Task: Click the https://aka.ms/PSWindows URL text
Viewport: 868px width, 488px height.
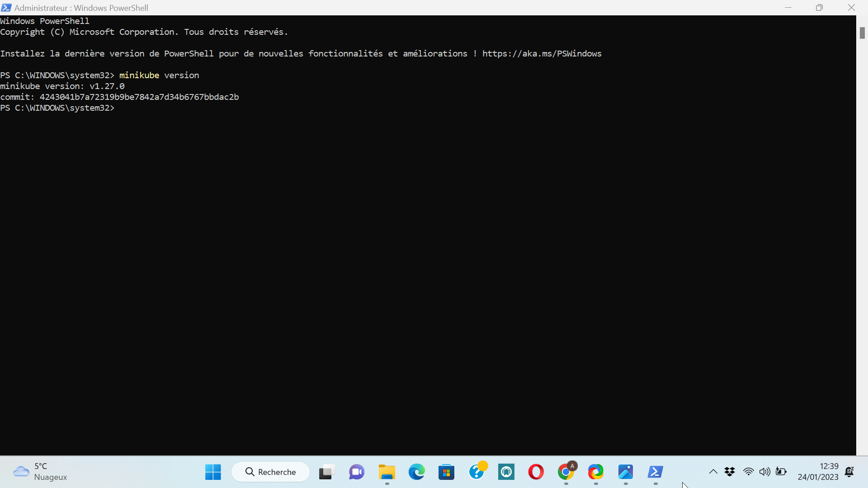Action: (x=542, y=54)
